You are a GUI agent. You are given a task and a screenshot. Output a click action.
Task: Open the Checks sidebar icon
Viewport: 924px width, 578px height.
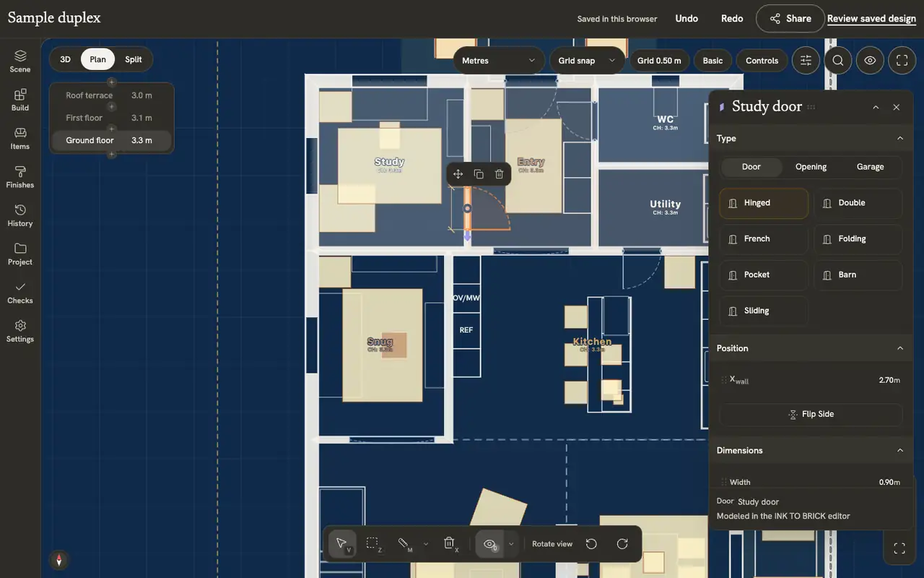20,293
